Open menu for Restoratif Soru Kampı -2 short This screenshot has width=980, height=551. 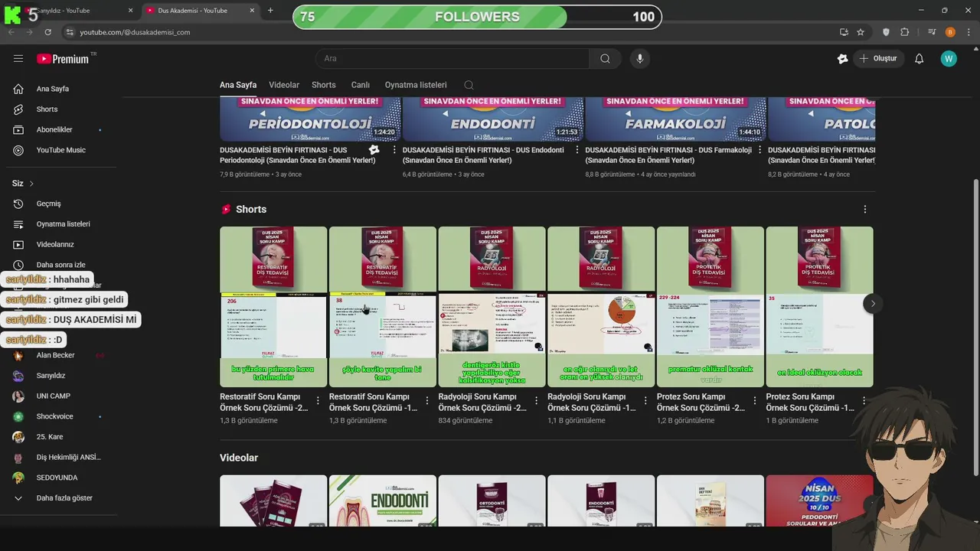point(318,400)
